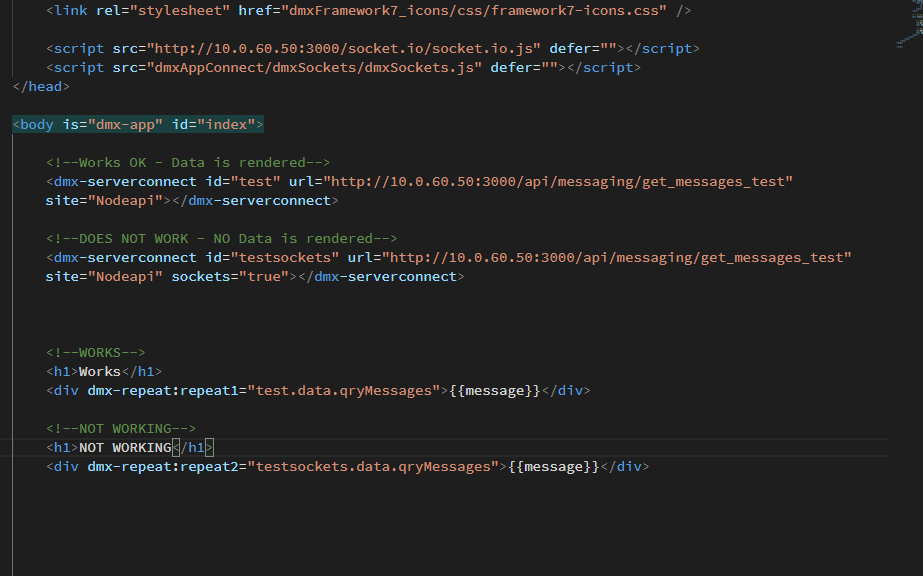This screenshot has width=923, height=576.
Task: Click the closing </h1> tag after NOT WORKING
Action: [x=192, y=448]
